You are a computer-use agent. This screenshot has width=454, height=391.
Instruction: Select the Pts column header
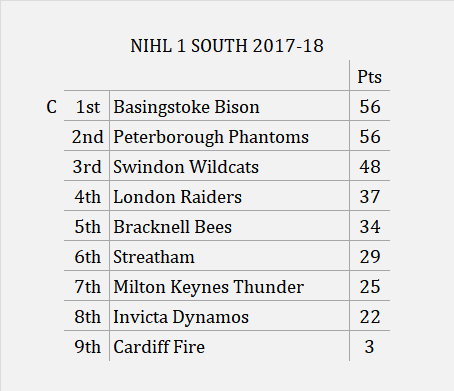pos(369,77)
